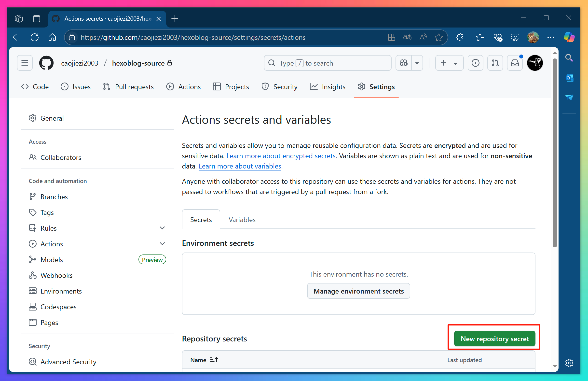This screenshot has width=588, height=381.
Task: Switch to the Variables tab
Action: [x=242, y=220]
